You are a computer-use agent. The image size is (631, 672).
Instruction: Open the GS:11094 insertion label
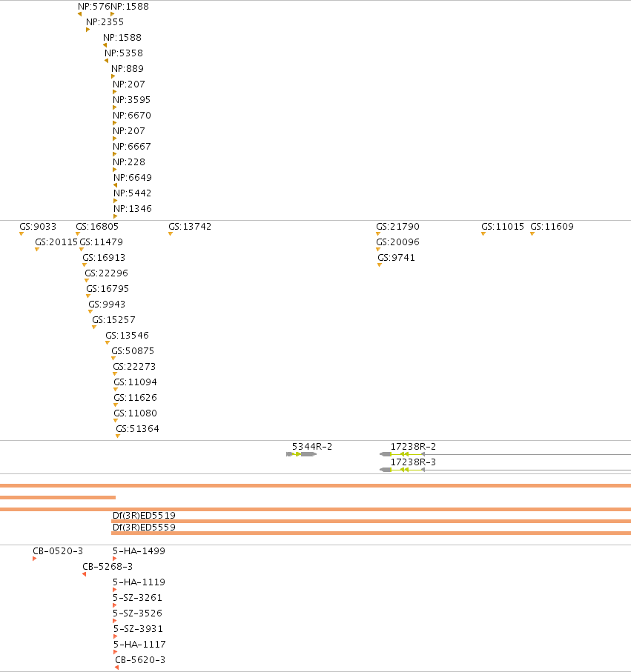(x=135, y=382)
